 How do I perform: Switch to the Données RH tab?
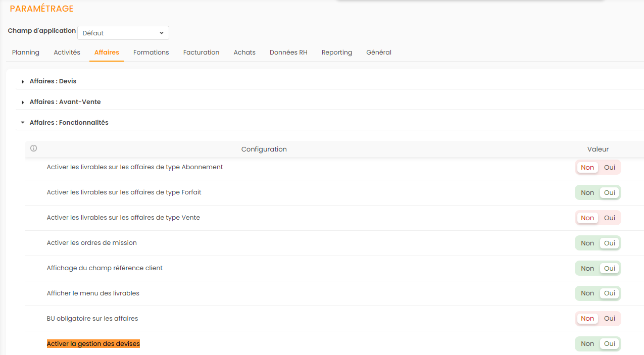288,52
